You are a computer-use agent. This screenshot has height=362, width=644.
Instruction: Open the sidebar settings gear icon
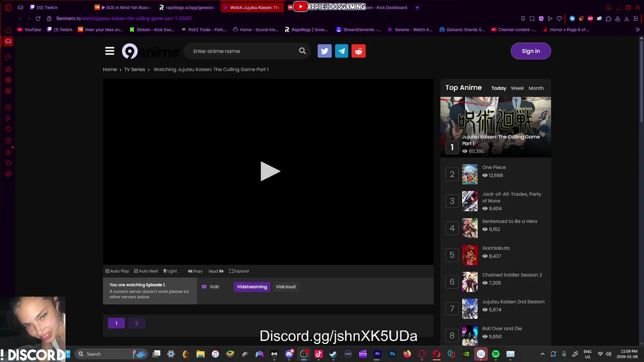8,174
